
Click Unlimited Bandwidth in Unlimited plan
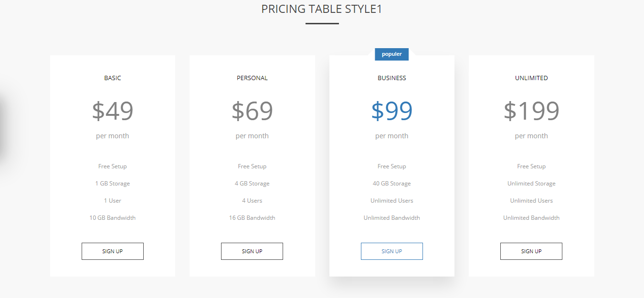(531, 217)
